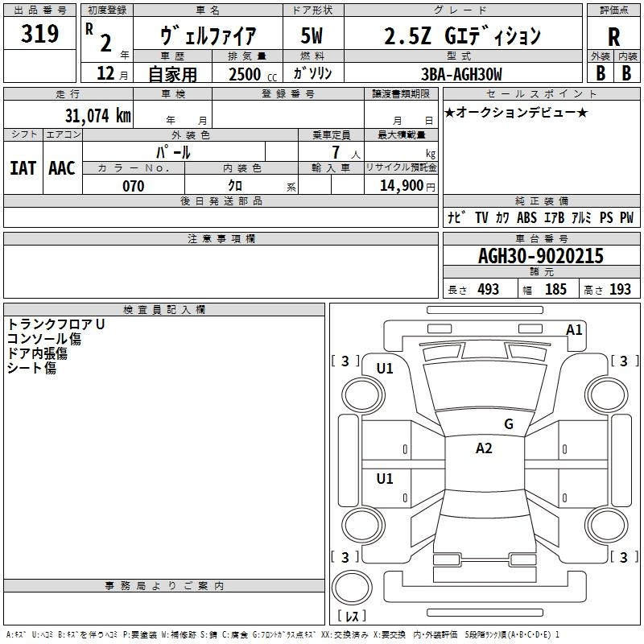
Task: Click the recycle deposit 14,900円 value
Action: point(407,186)
